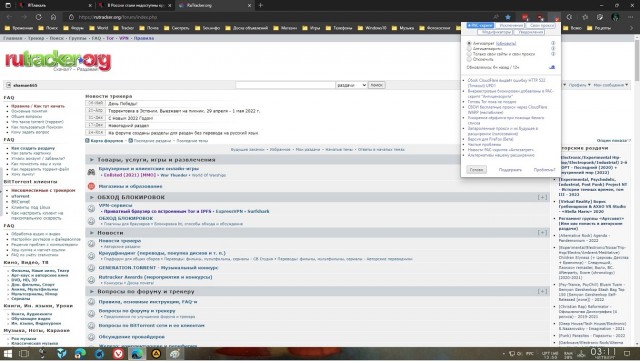Click the info icon next to Антицензорити option

(x=553, y=48)
